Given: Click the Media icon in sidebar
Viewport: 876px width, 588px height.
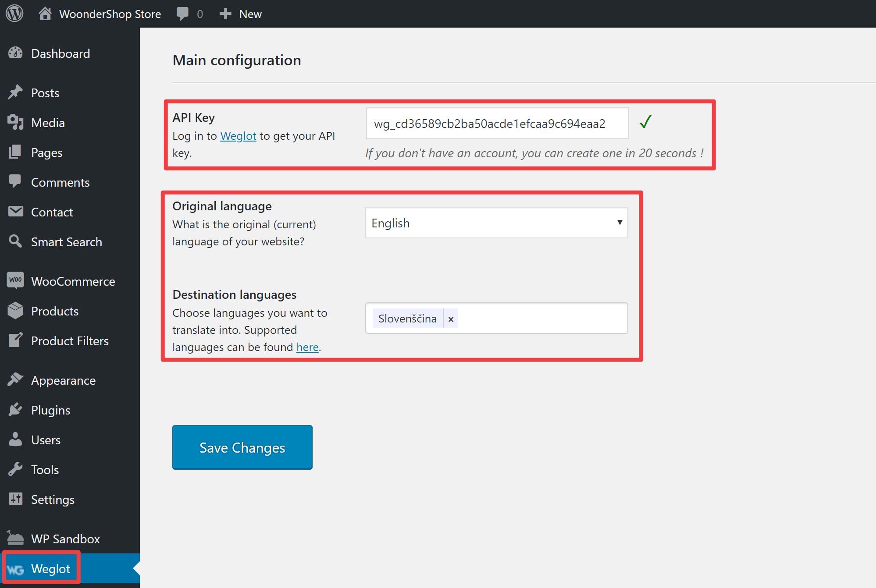Looking at the screenshot, I should coord(15,122).
